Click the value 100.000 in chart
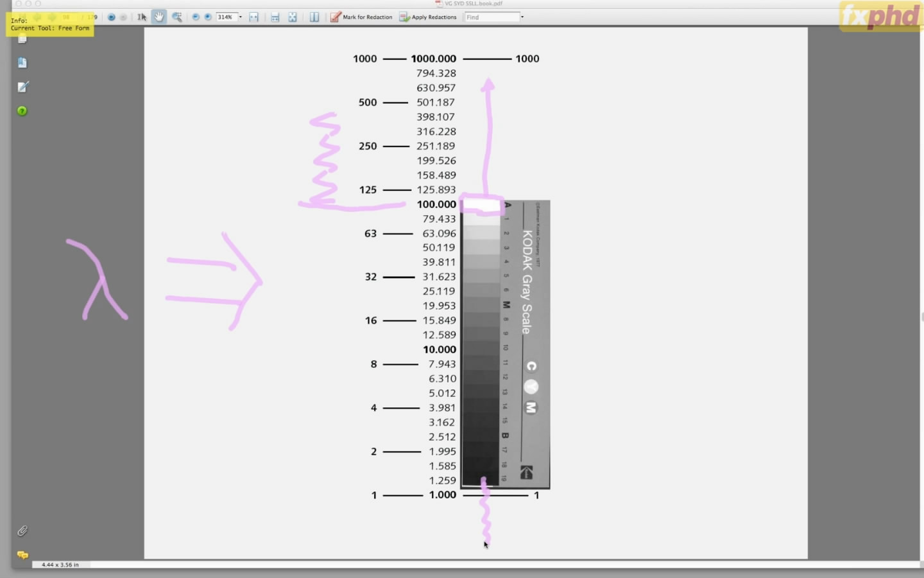 pyautogui.click(x=436, y=204)
